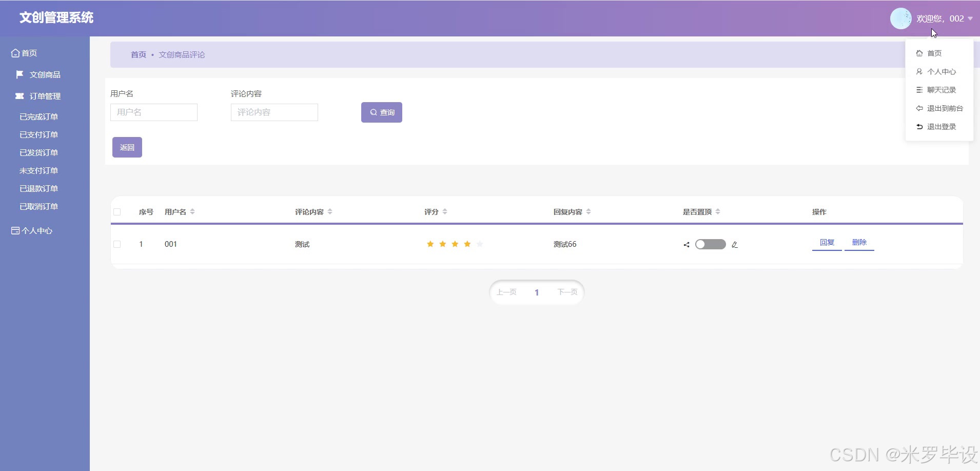Choose 退出登录 from the dropdown menu
The image size is (980, 471).
tap(939, 127)
